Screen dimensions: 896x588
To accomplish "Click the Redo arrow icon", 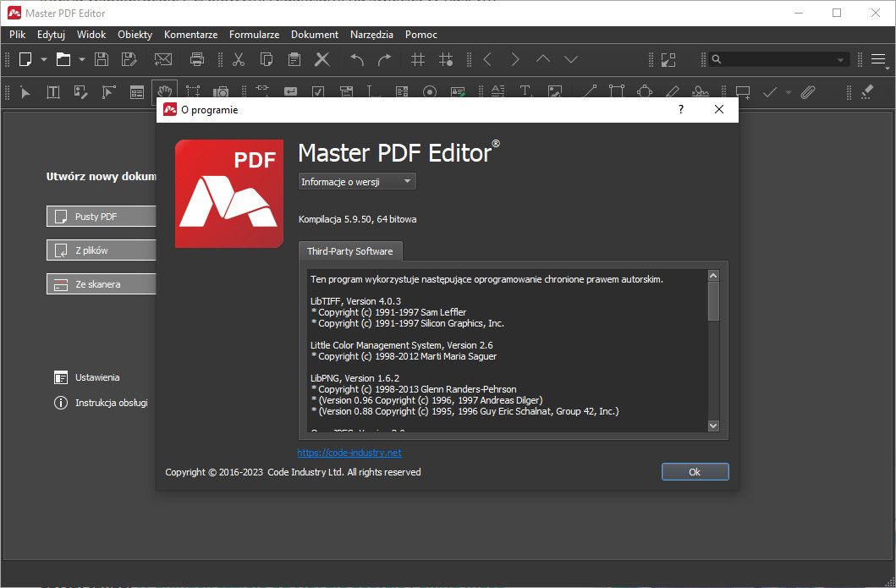I will [x=385, y=59].
